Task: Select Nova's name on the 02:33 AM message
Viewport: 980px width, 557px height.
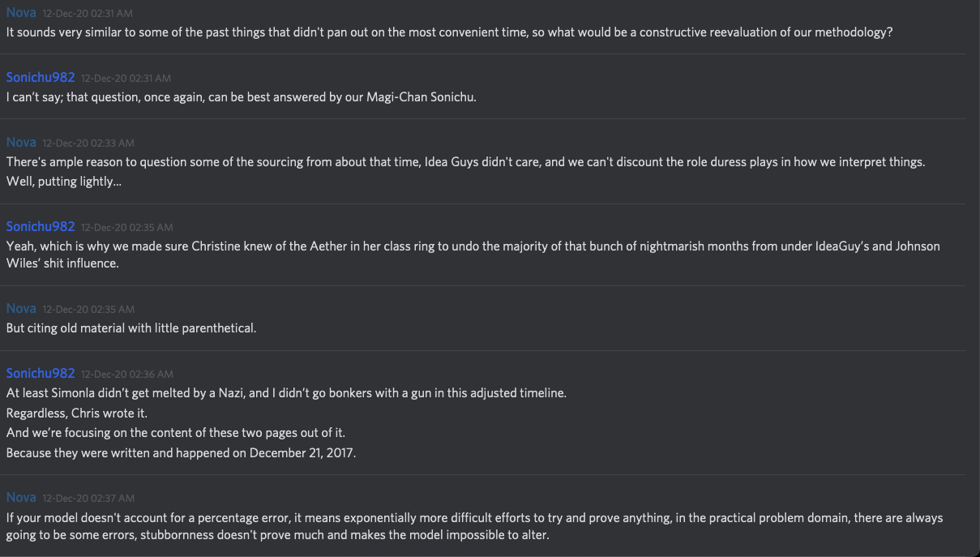Action: pos(21,142)
